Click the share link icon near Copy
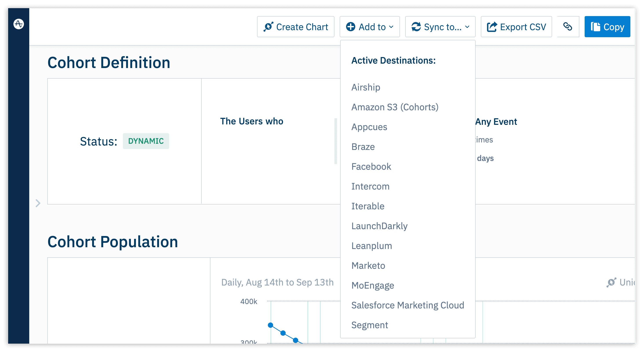 [x=568, y=27]
